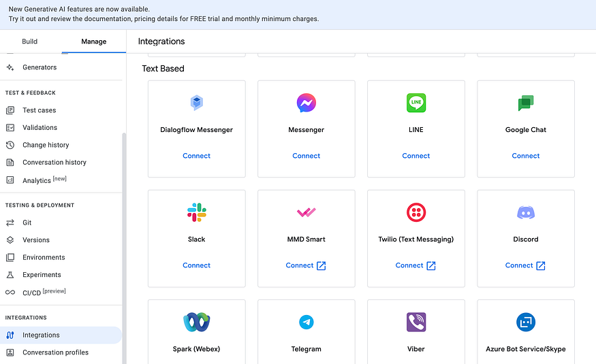Click the green LINE app icon
The image size is (596, 364).
pyautogui.click(x=415, y=103)
